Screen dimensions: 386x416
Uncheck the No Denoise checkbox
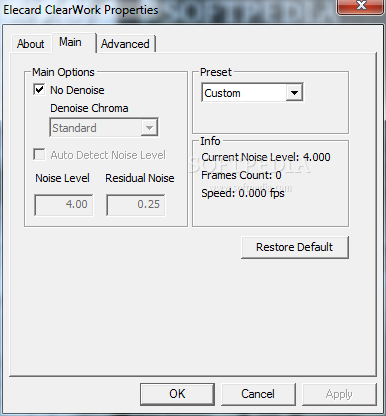[39, 89]
